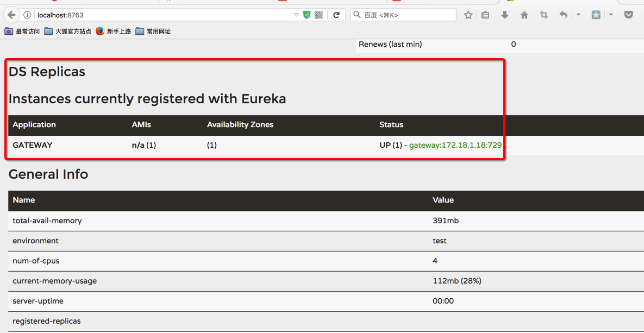Open the site information icon
The height and width of the screenshot is (333, 644).
tap(27, 15)
